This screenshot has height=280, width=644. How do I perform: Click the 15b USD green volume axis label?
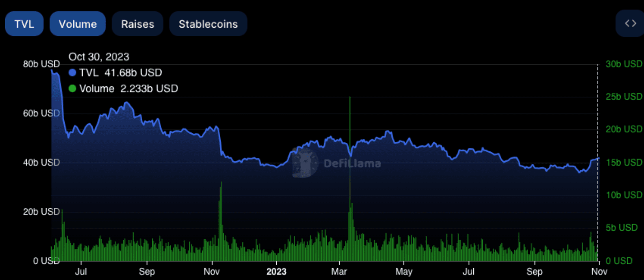click(x=624, y=162)
